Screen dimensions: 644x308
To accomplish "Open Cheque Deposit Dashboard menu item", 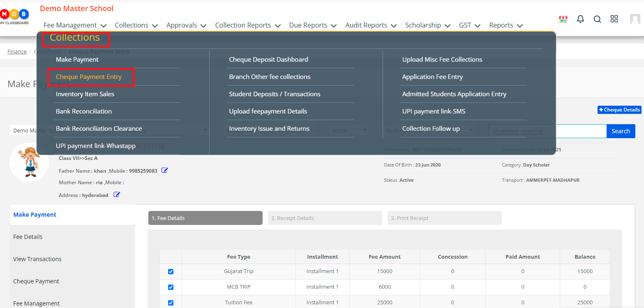I will (268, 60).
